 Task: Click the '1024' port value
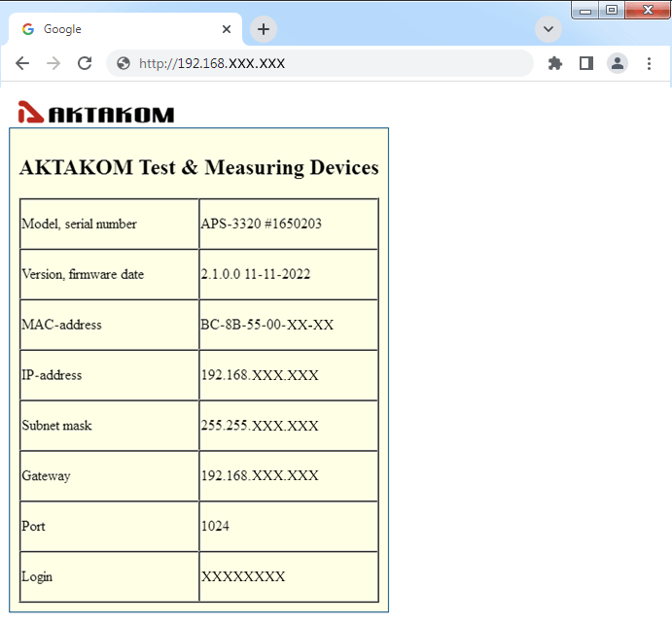[x=215, y=526]
